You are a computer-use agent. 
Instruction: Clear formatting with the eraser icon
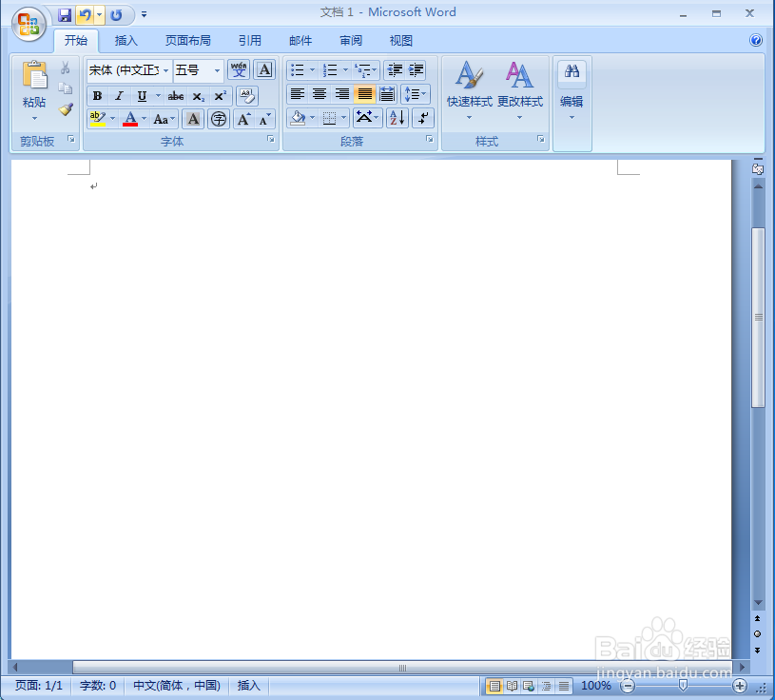(x=247, y=95)
